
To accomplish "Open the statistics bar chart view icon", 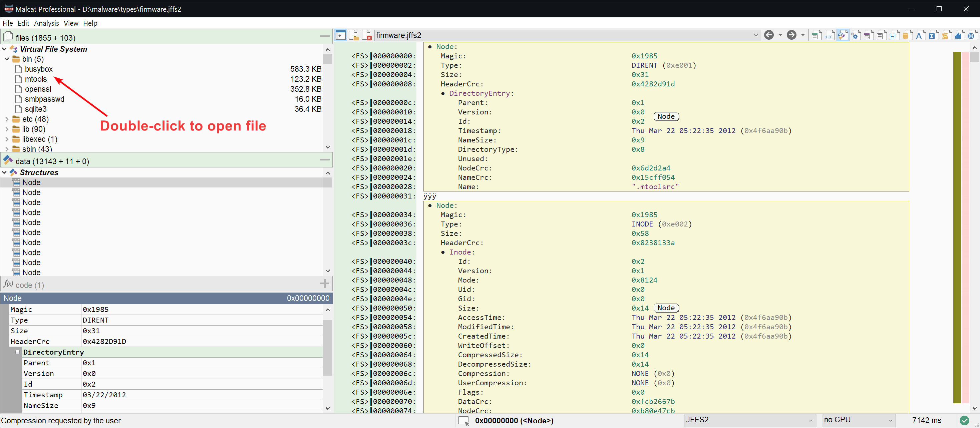I will (958, 35).
